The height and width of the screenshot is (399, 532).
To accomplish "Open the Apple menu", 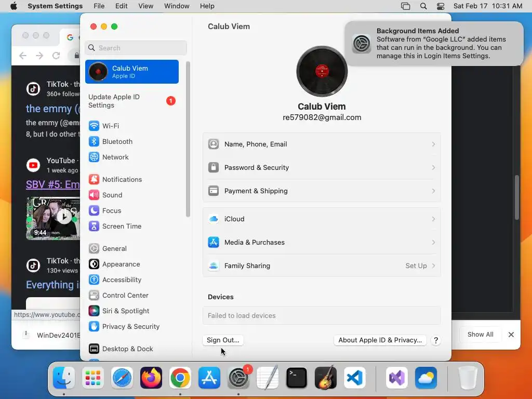I will coord(14,6).
